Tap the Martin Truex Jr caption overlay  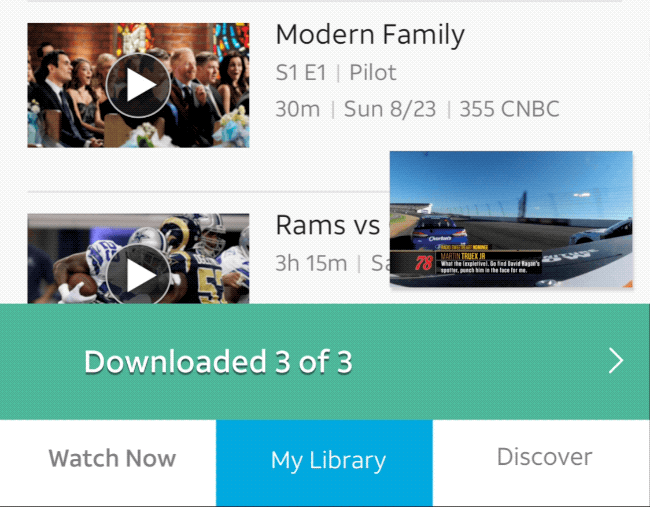[x=488, y=262]
